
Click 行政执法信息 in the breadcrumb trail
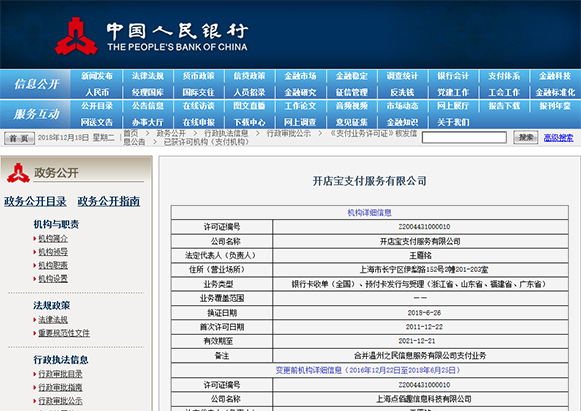pos(226,133)
